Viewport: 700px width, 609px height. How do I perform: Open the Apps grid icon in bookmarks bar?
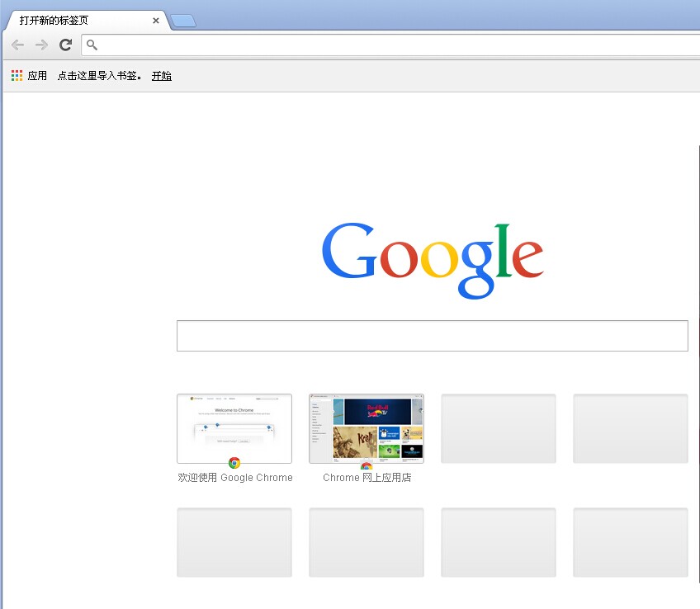tap(17, 75)
